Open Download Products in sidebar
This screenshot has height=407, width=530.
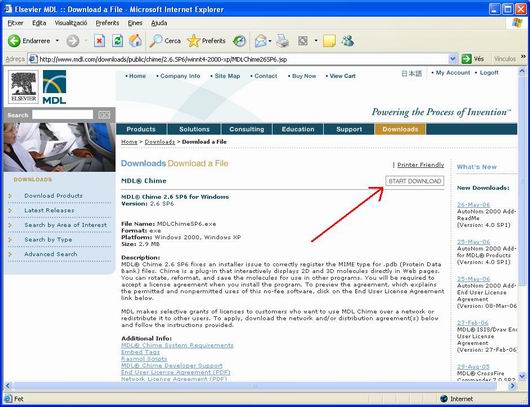click(x=53, y=196)
